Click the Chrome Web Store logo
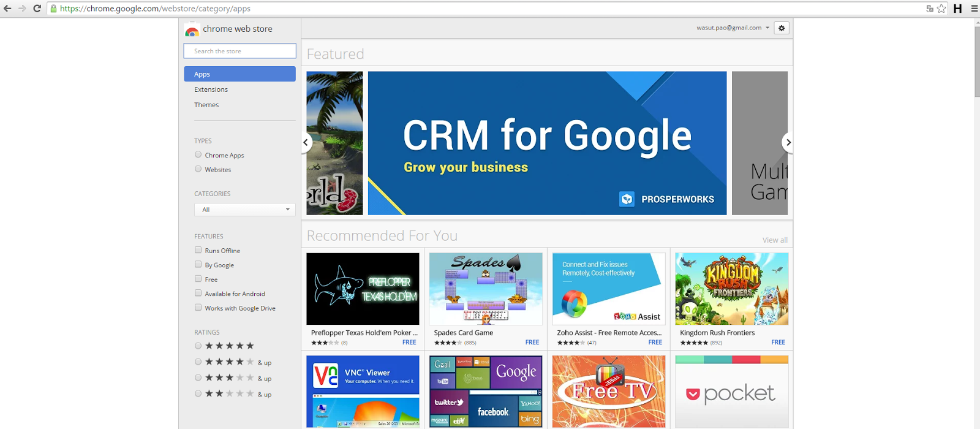This screenshot has height=429, width=980. (x=192, y=30)
